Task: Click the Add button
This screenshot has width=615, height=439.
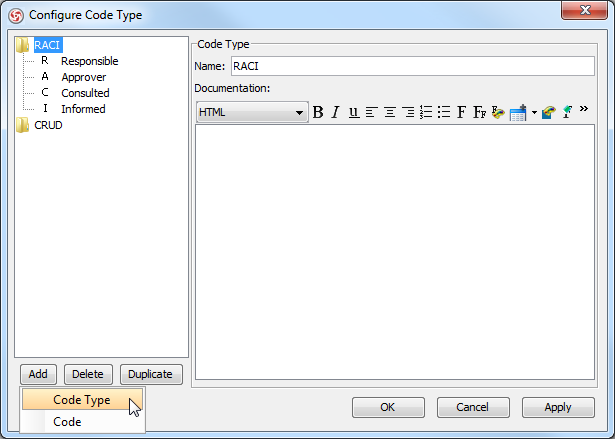Action: point(38,374)
